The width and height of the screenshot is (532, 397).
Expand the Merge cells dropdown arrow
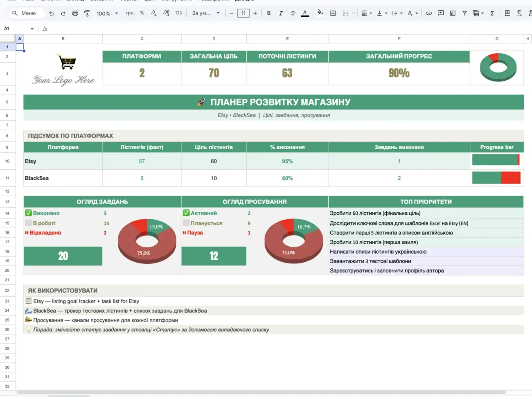click(354, 13)
